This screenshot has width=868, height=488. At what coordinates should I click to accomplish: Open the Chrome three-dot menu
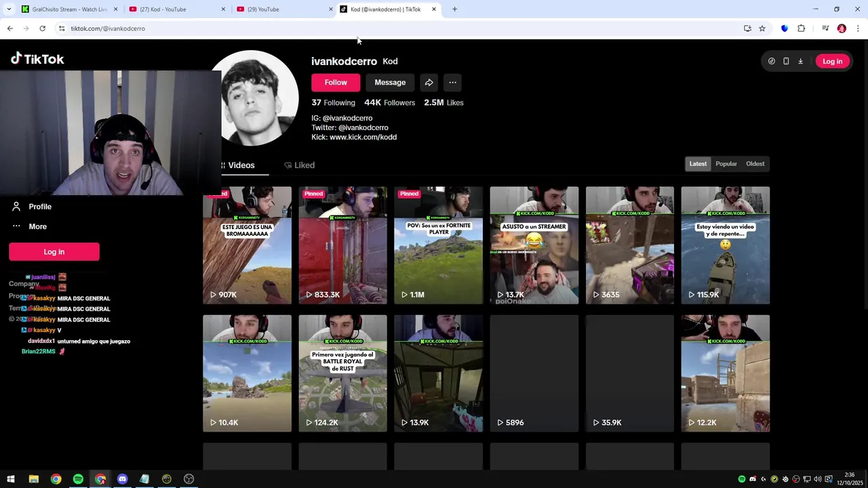coord(858,28)
